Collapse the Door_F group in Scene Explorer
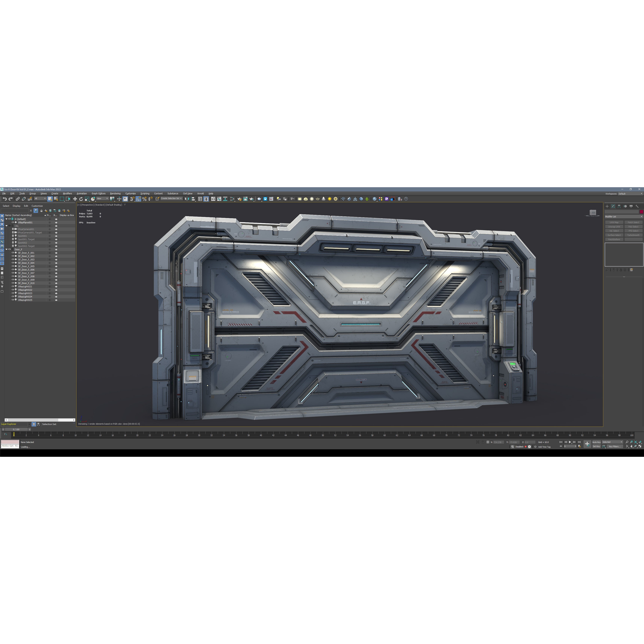The image size is (644, 644). 7,249
